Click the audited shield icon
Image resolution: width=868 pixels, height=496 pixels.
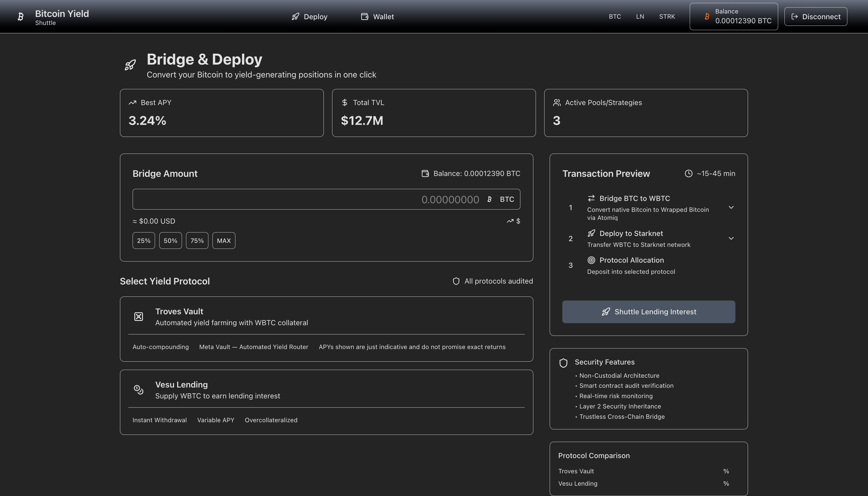pos(456,281)
